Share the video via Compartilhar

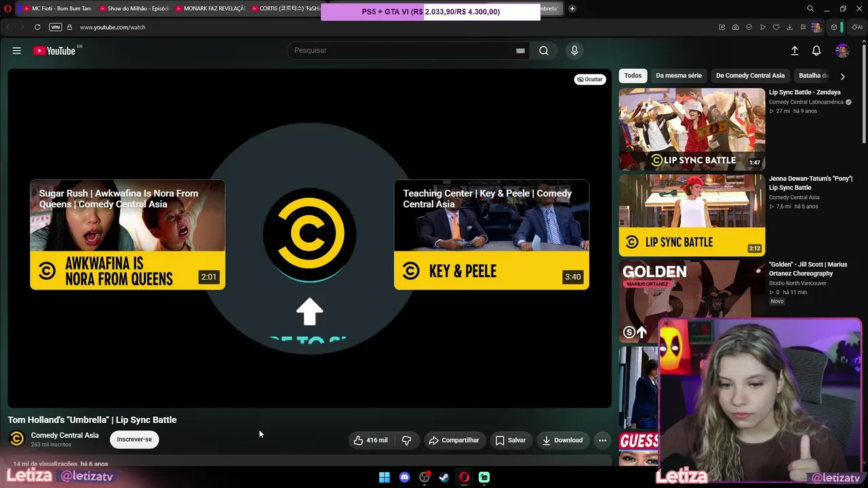pyautogui.click(x=454, y=441)
